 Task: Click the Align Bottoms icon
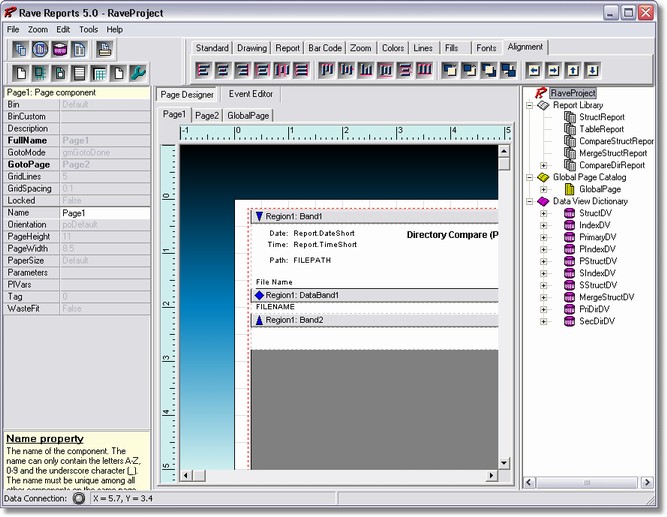click(365, 70)
